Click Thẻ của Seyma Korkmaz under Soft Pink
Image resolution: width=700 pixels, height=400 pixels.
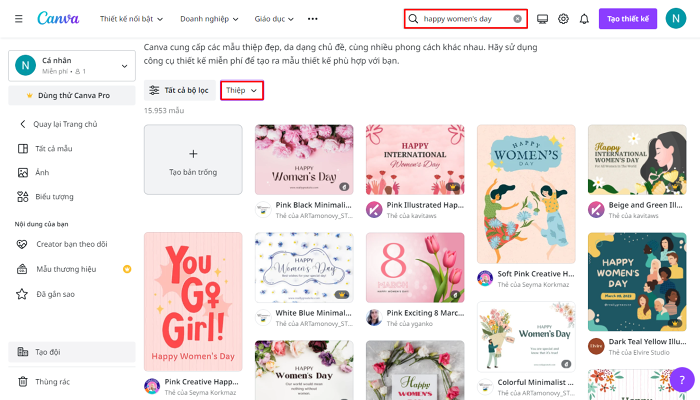coord(533,284)
